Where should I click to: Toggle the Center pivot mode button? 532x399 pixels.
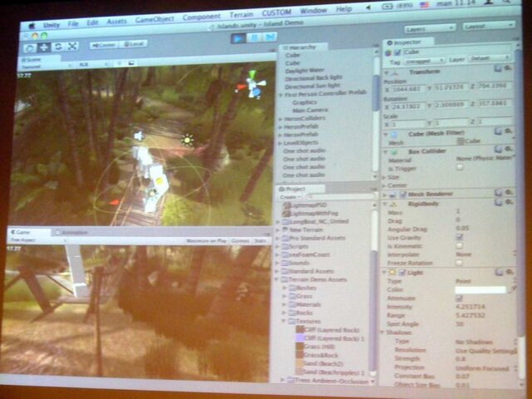[x=104, y=45]
